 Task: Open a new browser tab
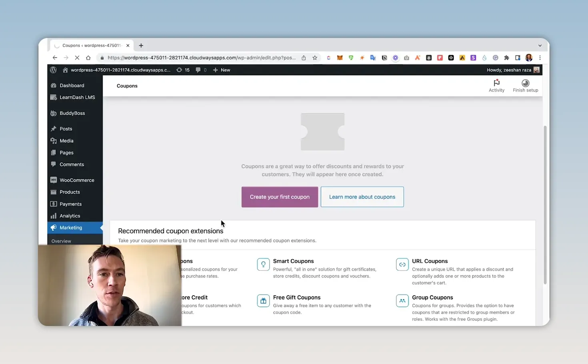[x=141, y=46]
